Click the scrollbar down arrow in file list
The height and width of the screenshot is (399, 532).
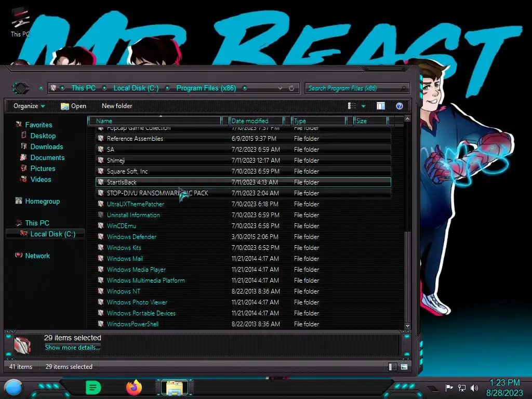pyautogui.click(x=407, y=326)
